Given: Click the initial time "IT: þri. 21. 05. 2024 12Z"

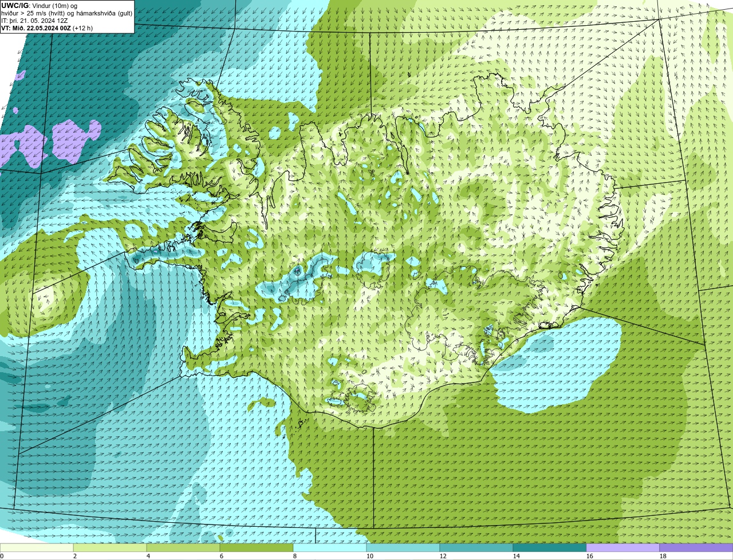Looking at the screenshot, I should [34, 20].
